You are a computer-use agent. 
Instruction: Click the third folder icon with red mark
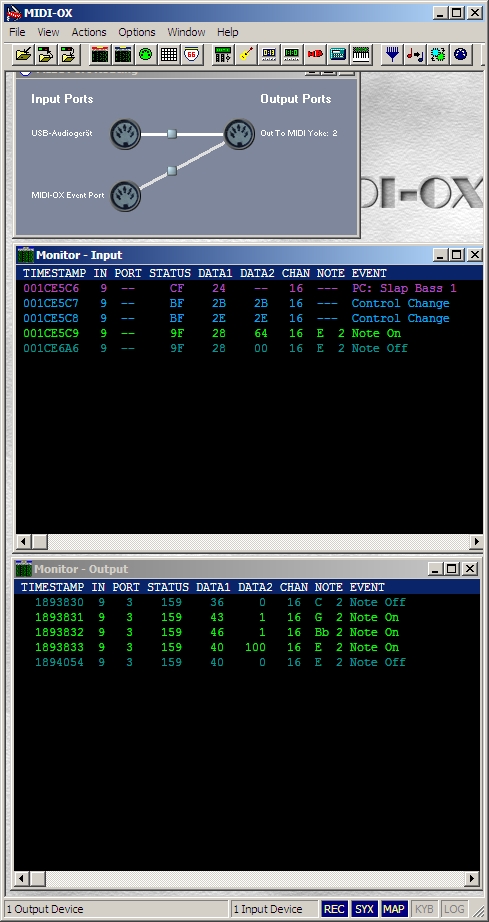click(69, 55)
